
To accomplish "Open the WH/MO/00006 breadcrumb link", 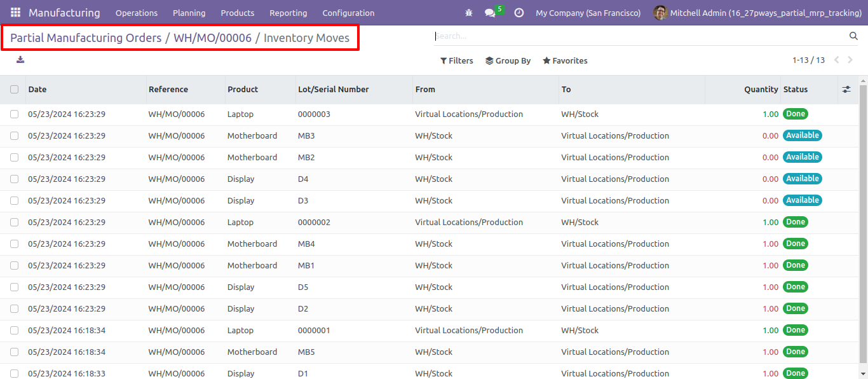I will tap(213, 38).
